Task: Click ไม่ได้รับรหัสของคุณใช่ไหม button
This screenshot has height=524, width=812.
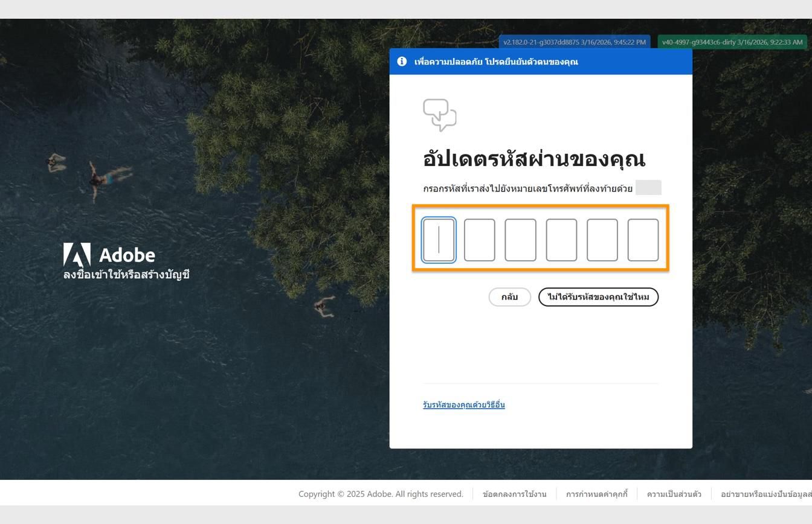Action: (x=598, y=297)
